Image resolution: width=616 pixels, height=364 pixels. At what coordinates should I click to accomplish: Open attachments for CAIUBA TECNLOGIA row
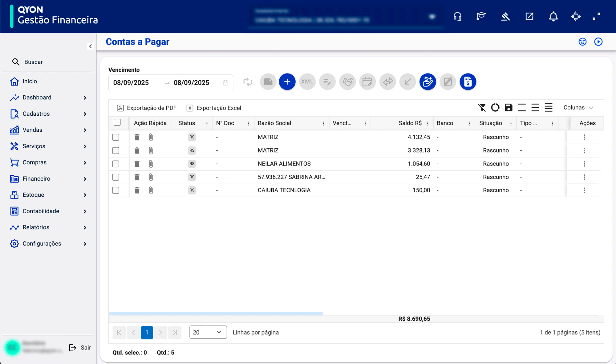(151, 190)
